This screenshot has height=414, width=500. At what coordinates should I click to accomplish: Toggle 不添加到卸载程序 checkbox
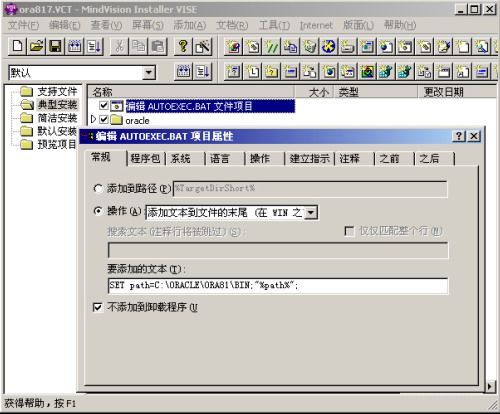(97, 307)
